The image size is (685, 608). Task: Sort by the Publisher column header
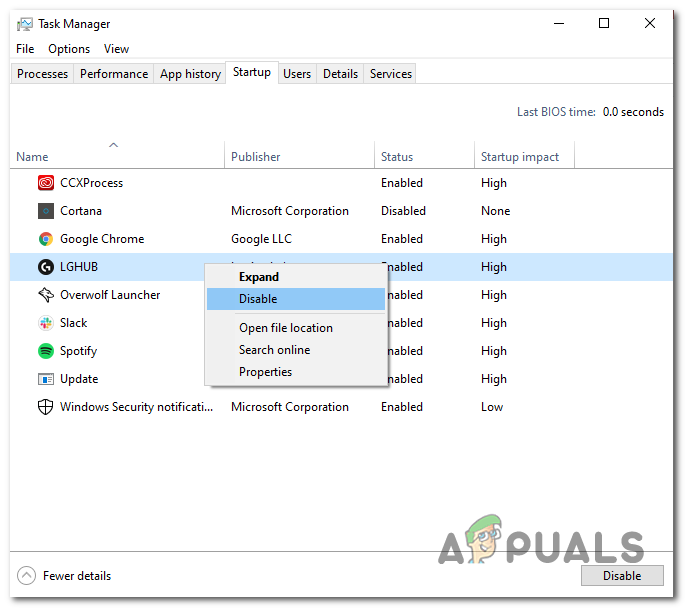pos(299,156)
